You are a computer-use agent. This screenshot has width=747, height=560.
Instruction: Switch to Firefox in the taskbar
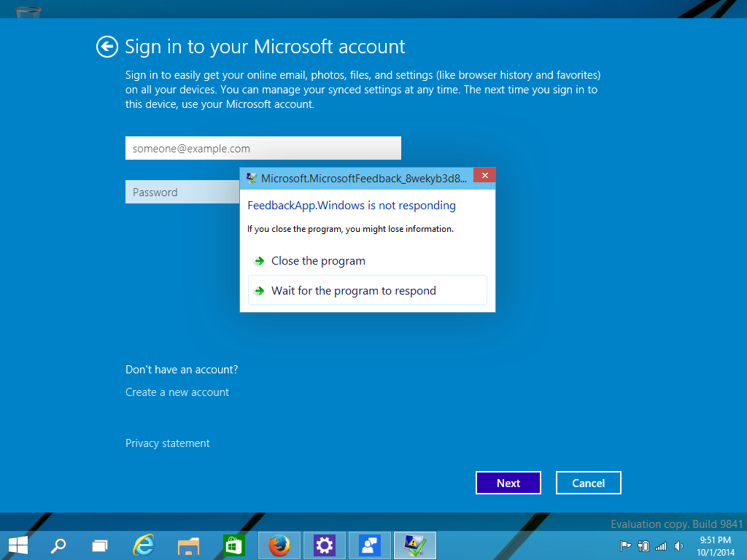279,545
